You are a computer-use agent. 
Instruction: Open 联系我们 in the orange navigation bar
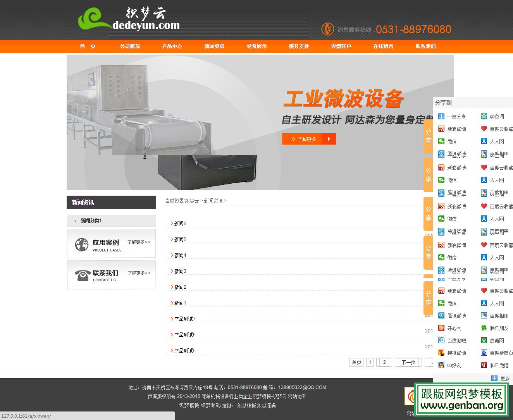click(425, 46)
